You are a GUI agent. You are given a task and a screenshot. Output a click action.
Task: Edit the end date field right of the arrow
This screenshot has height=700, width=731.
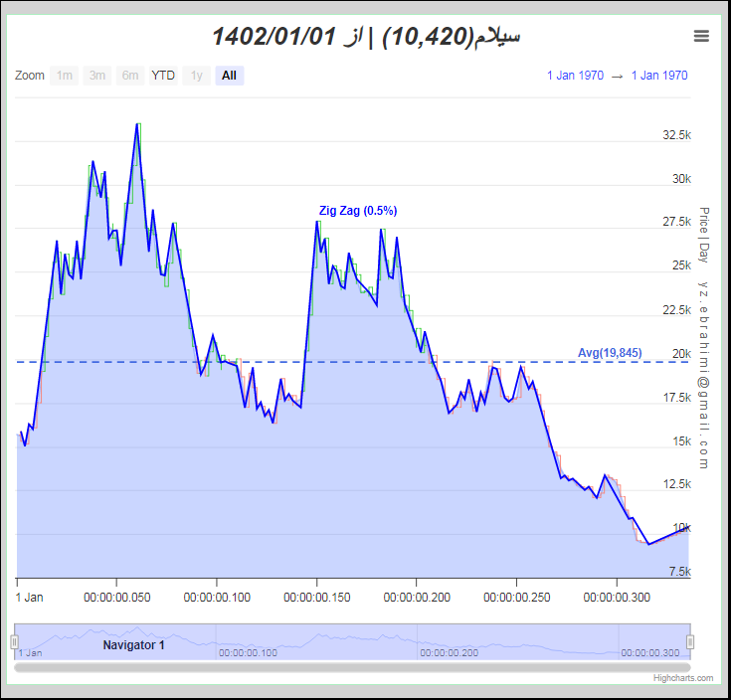pyautogui.click(x=659, y=76)
